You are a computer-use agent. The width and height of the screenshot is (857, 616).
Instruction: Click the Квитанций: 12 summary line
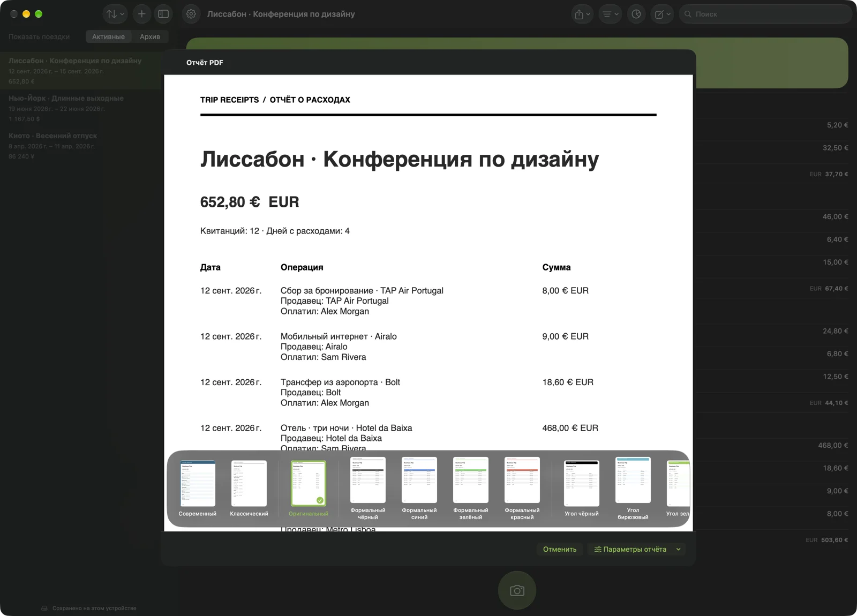coord(275,231)
